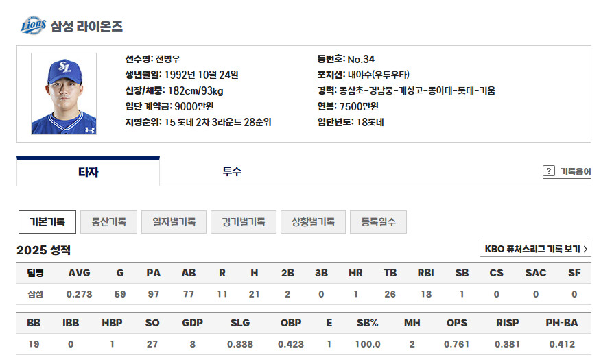
Task: Click the AVG column header
Action: (x=80, y=273)
